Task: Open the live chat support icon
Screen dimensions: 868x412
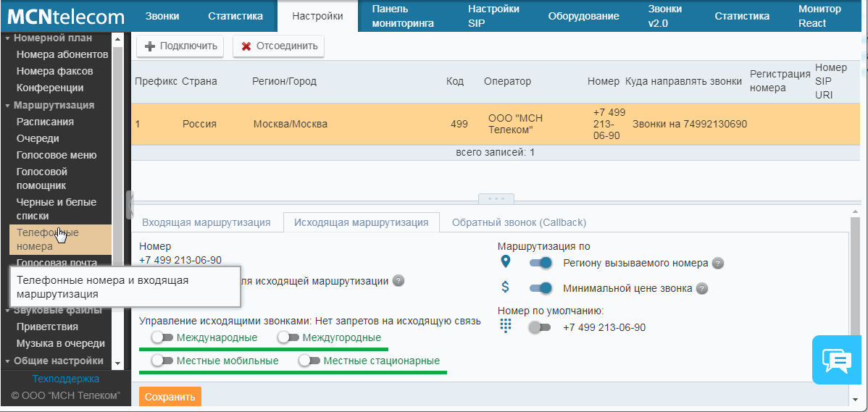Action: [x=835, y=360]
